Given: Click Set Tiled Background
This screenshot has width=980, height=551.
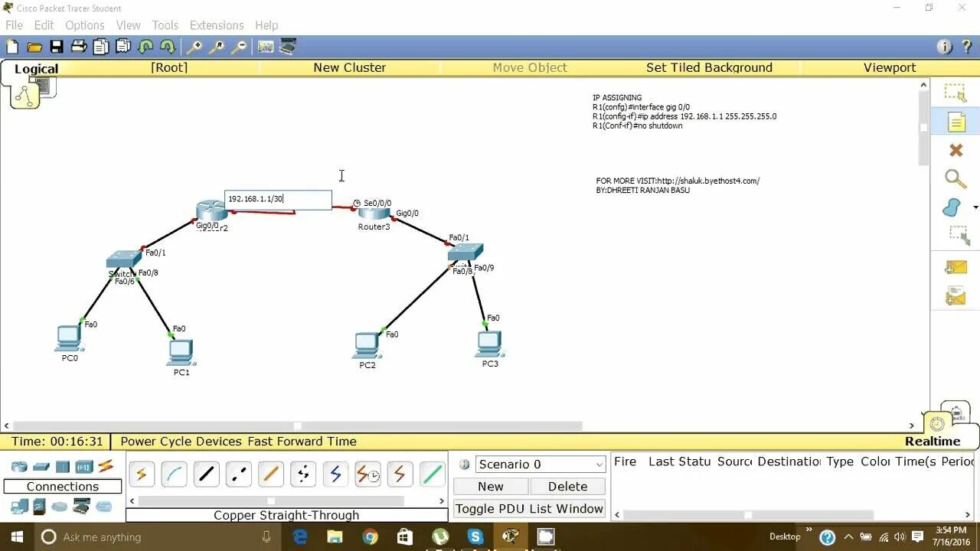Looking at the screenshot, I should tap(709, 67).
